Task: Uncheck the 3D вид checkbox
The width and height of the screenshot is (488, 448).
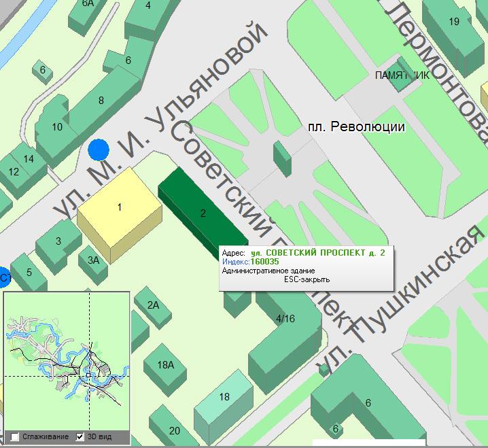Action: pos(80,436)
